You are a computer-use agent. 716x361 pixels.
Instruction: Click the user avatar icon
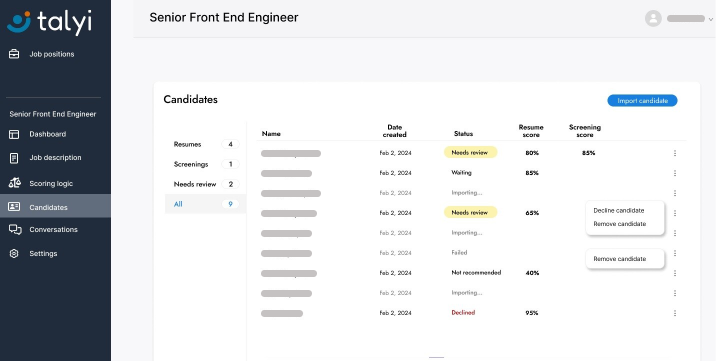(x=653, y=18)
